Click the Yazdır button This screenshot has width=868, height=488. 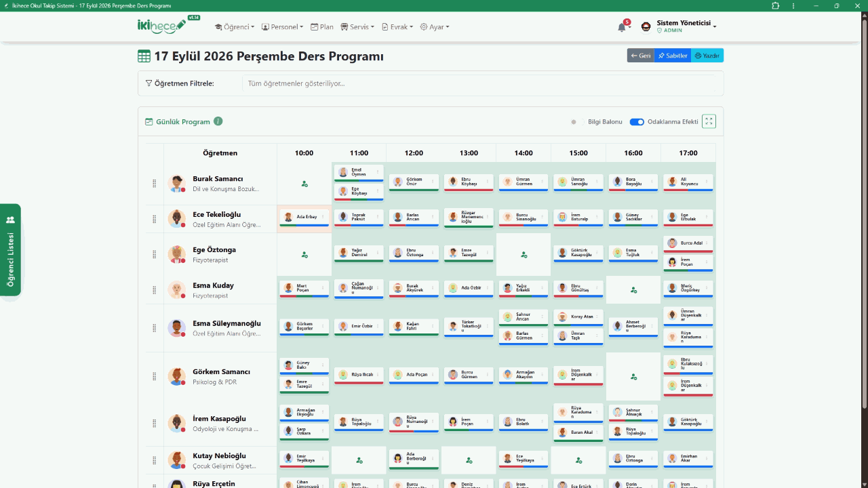click(x=707, y=56)
